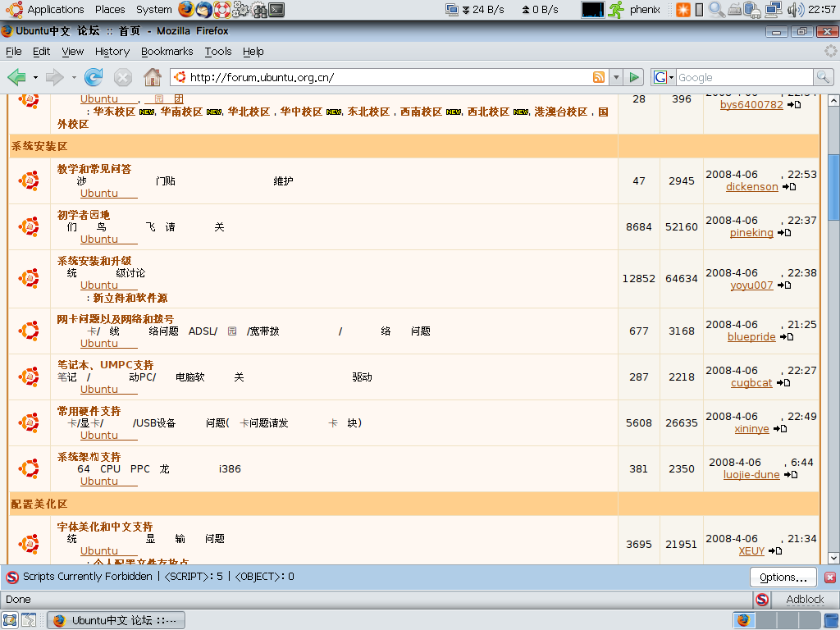This screenshot has height=630, width=840.
Task: Click the orange starburst tray icon
Action: [x=683, y=10]
